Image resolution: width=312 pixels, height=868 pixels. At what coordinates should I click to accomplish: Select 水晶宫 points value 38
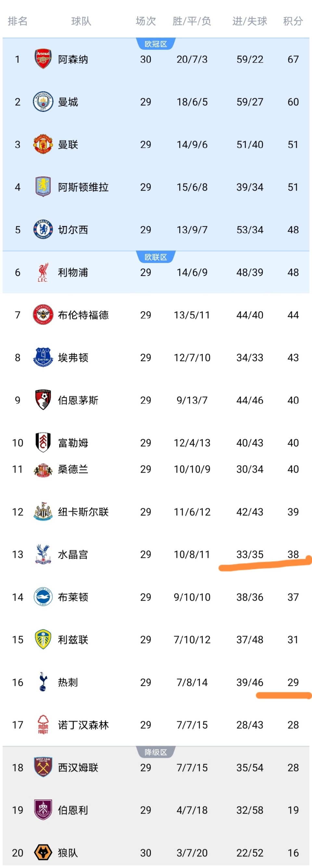(x=293, y=554)
